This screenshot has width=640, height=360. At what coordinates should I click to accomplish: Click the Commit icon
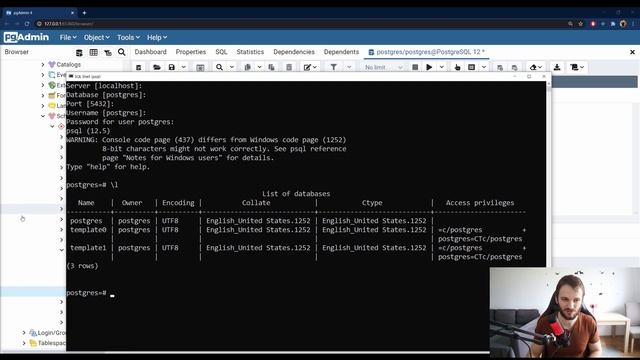[500, 67]
